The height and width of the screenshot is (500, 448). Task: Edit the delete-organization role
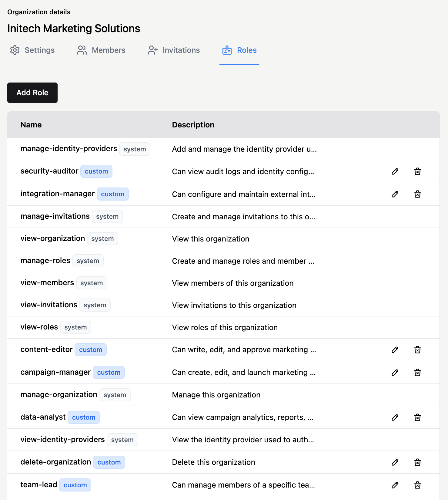[x=395, y=462]
